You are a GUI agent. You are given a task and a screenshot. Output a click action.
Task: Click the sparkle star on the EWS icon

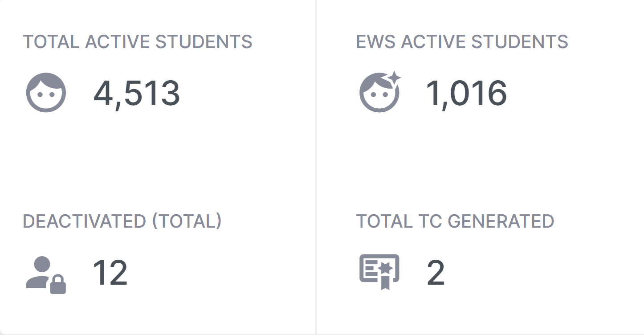point(394,78)
